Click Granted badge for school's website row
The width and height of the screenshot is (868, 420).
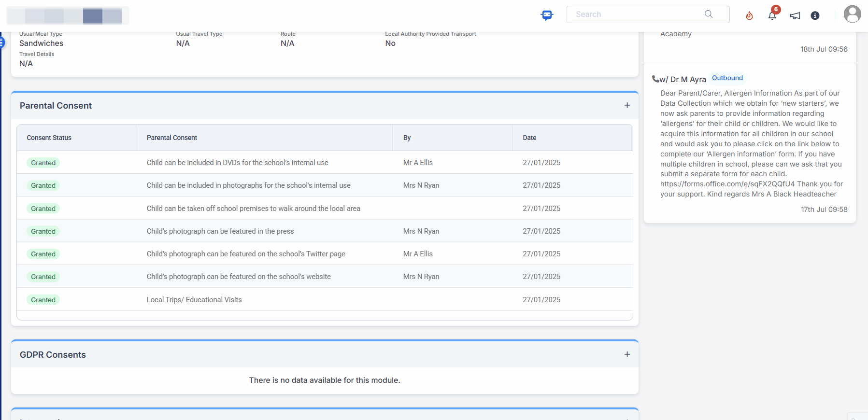point(43,277)
